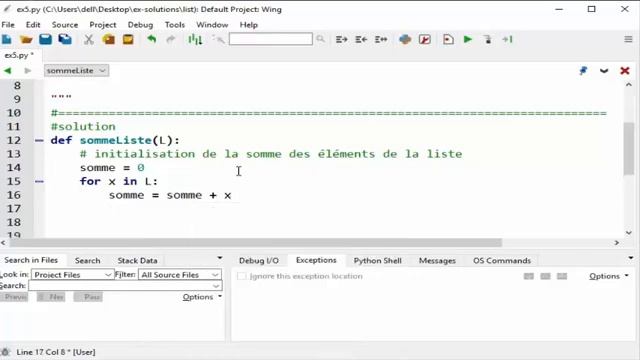Open right tool panel tab list arrow
640x360 pixels.
pyautogui.click(x=631, y=258)
